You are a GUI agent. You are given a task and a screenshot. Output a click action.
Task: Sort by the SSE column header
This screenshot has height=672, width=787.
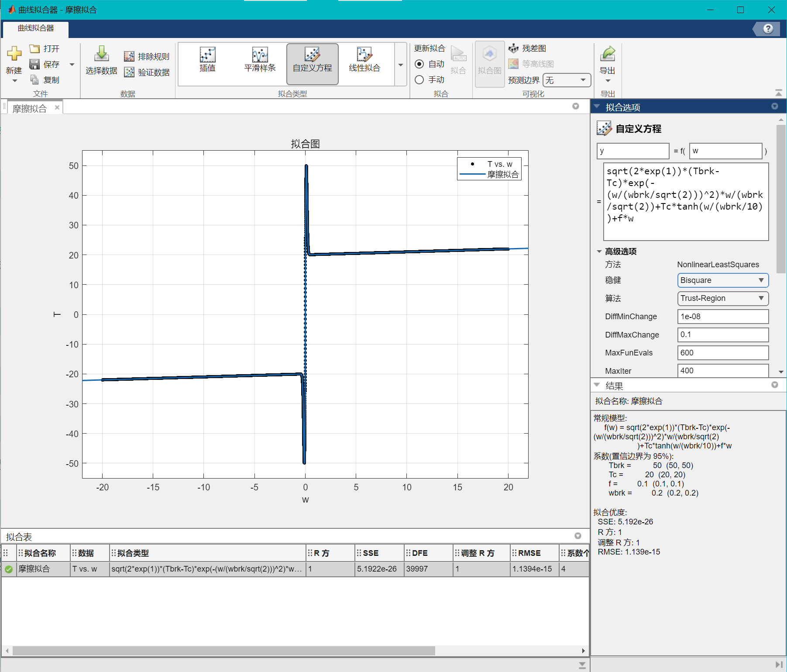click(379, 553)
